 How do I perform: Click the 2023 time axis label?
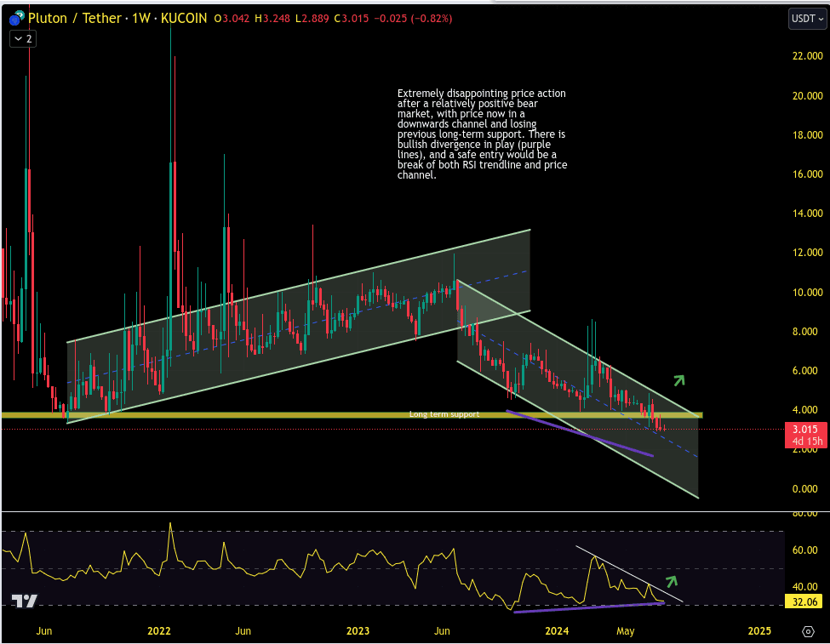tap(358, 630)
